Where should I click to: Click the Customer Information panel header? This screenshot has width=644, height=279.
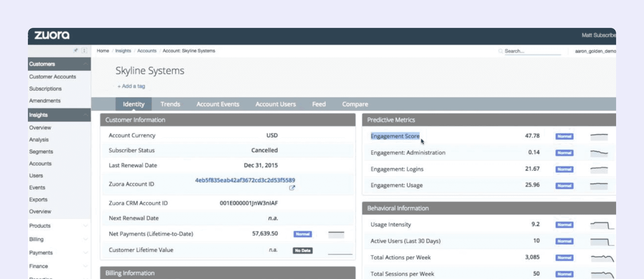click(228, 120)
